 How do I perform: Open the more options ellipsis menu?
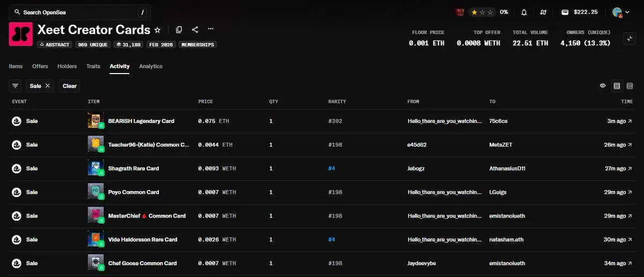coord(211,29)
